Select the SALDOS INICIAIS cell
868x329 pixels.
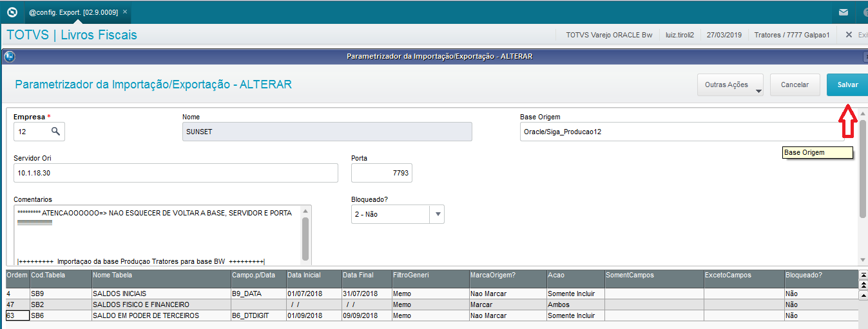(x=160, y=294)
